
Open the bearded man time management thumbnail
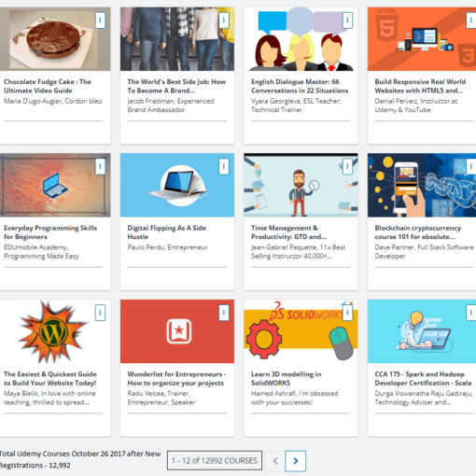[301, 185]
